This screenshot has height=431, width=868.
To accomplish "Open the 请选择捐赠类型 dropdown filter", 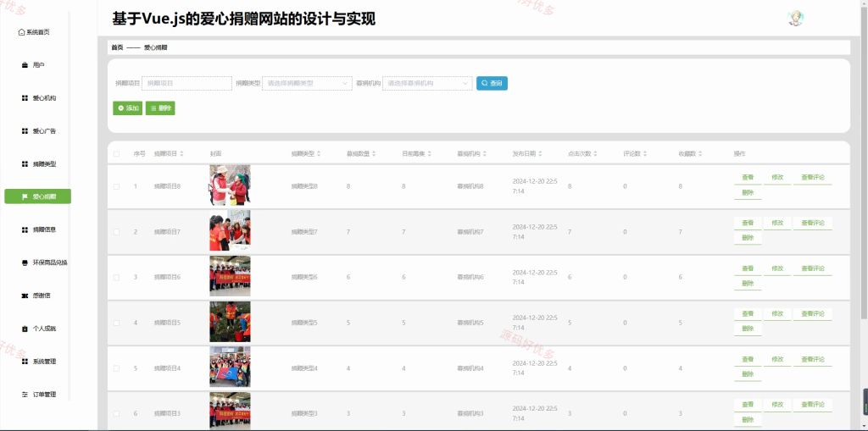I will (307, 84).
